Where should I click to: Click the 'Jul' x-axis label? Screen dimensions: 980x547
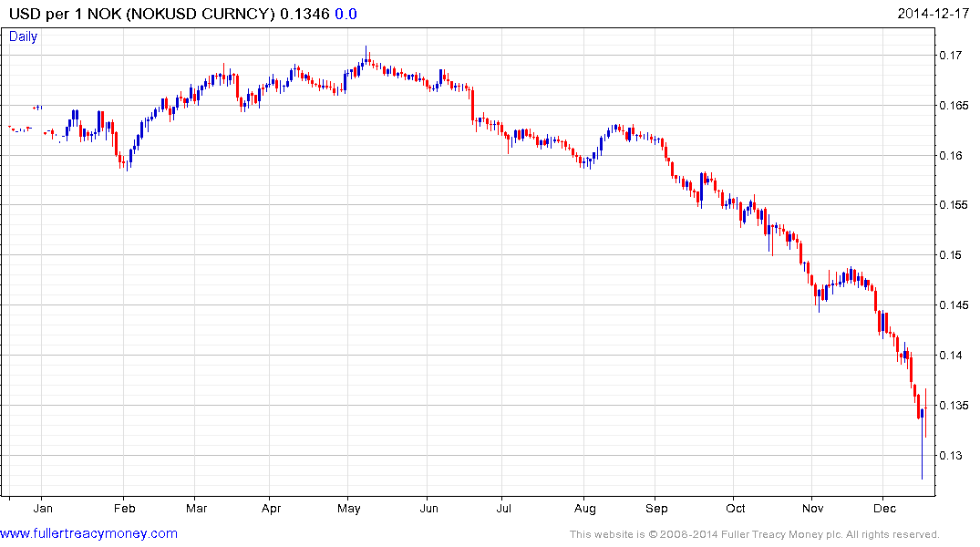504,508
